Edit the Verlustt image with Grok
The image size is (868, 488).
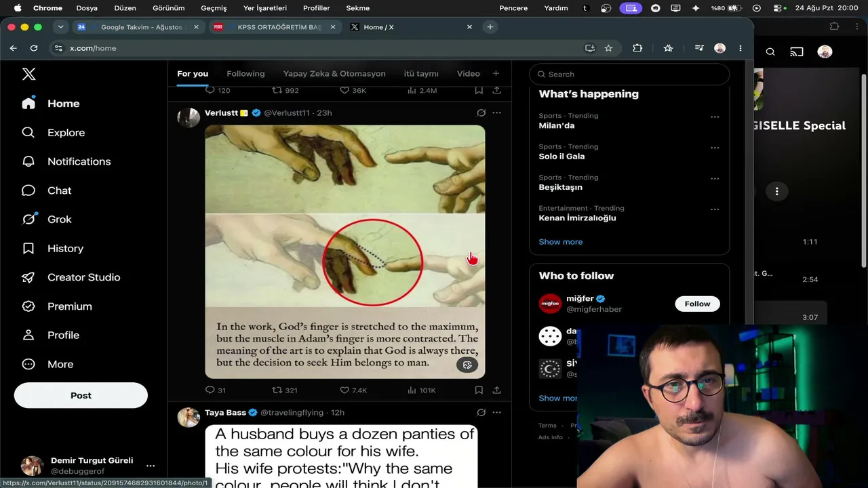click(x=467, y=365)
